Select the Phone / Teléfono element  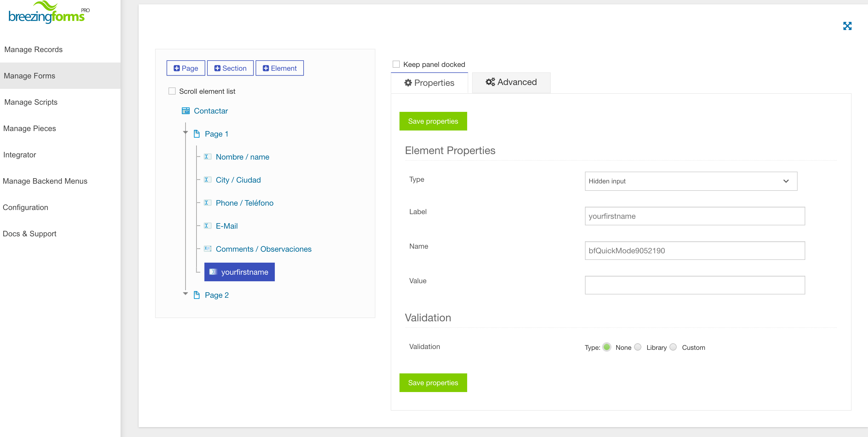[245, 203]
